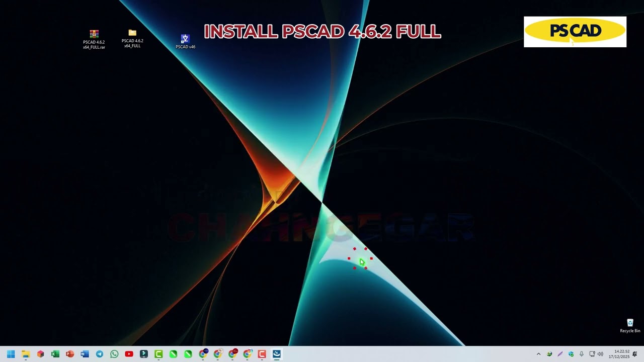Open the microphone tray icon

pyautogui.click(x=582, y=354)
